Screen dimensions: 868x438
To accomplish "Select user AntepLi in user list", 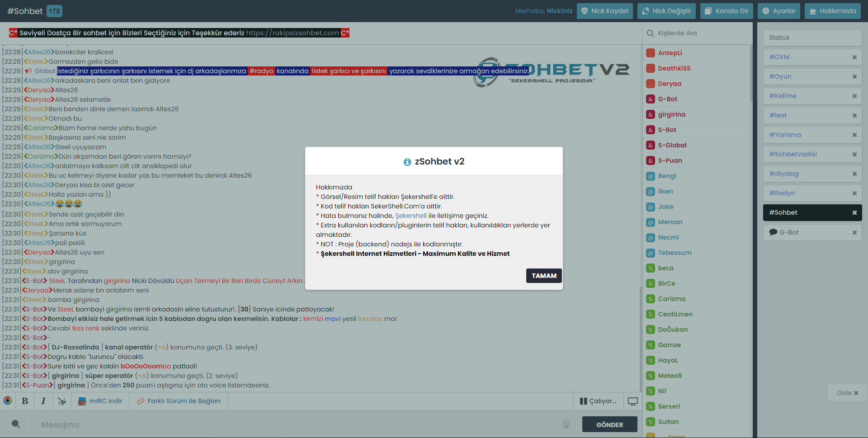I will [696, 53].
